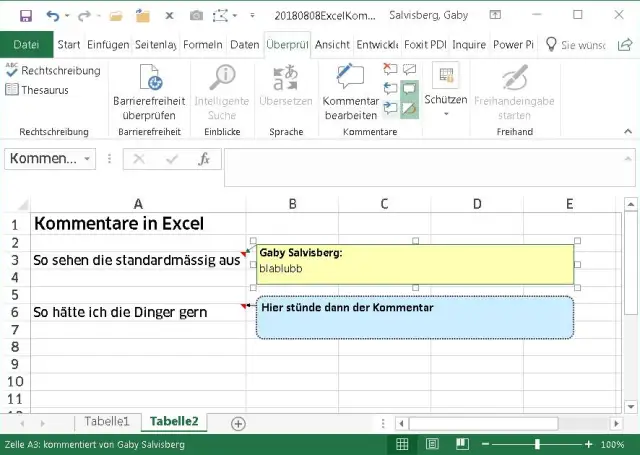Switch to the Tabelle1 sheet tab
Screen dimensions: 640x455
pyautogui.click(x=106, y=422)
